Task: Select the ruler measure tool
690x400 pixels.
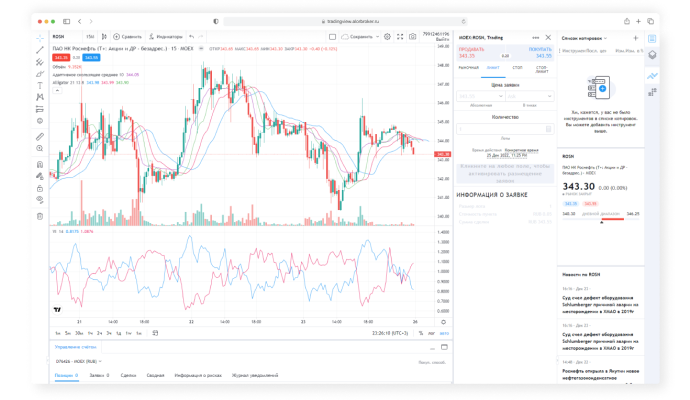Action: point(40,137)
